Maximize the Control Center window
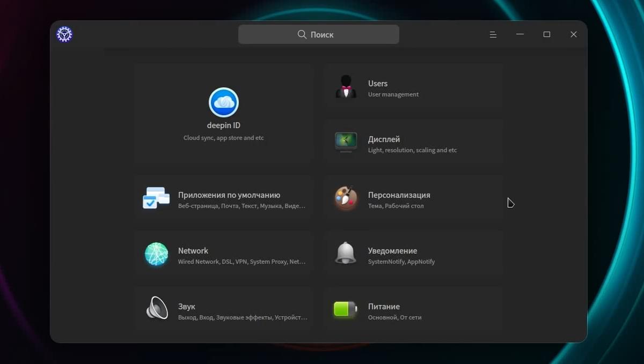 547,34
